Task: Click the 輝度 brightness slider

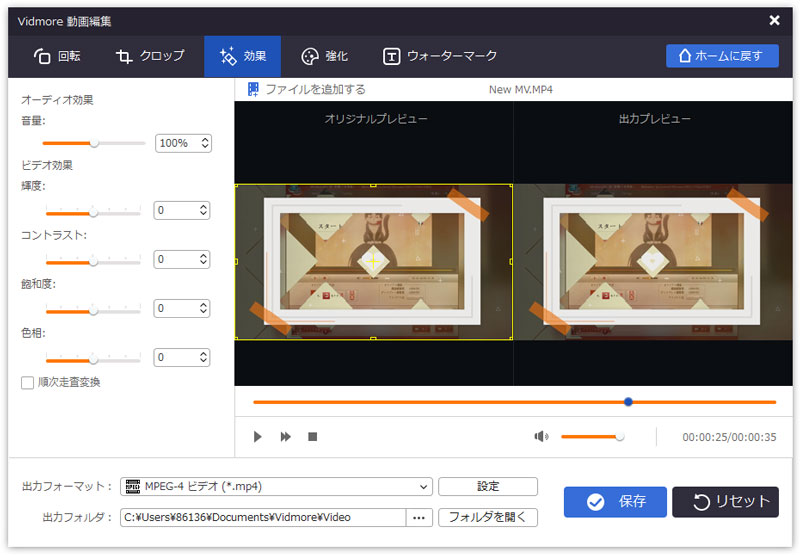Action: tap(93, 212)
